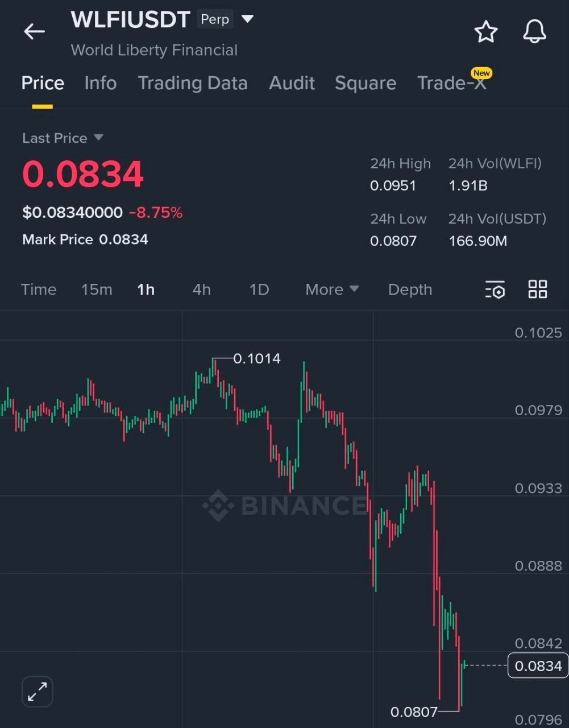Switch to the Info tab

pyautogui.click(x=101, y=83)
